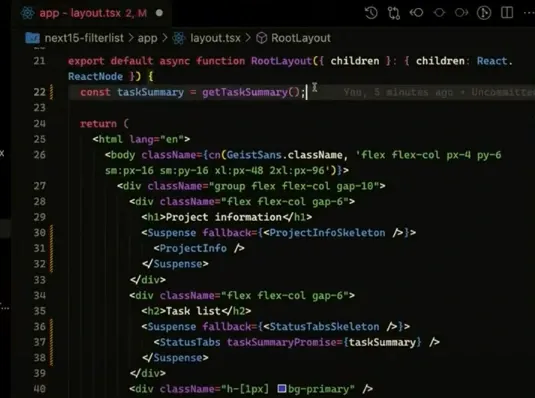Click the ReactNode type on wrapped line
Viewport: 535px width, 398px height.
95,76
